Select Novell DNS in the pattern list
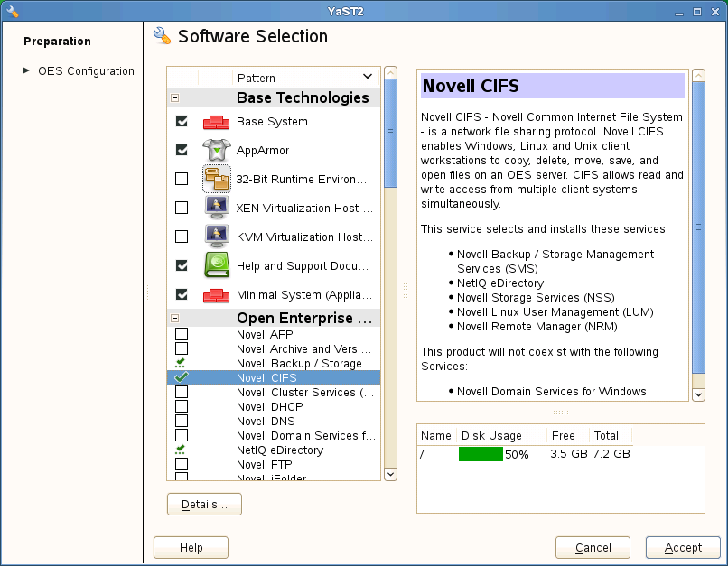The image size is (728, 566). click(x=269, y=422)
